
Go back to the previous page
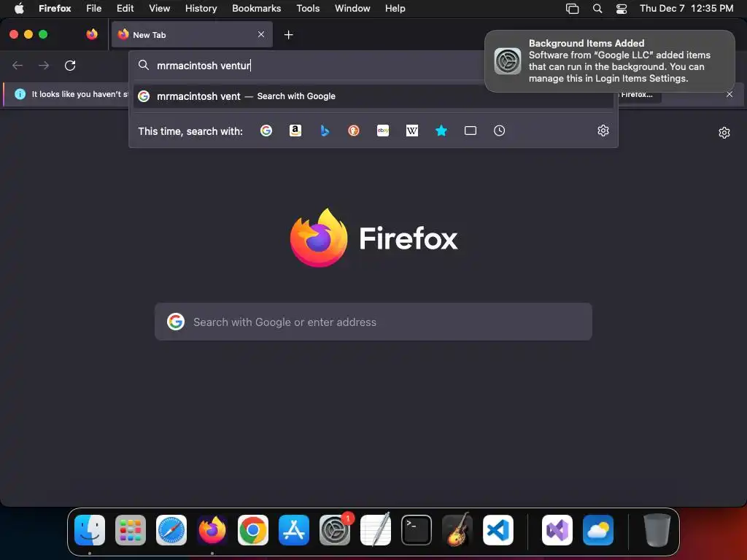click(x=18, y=65)
